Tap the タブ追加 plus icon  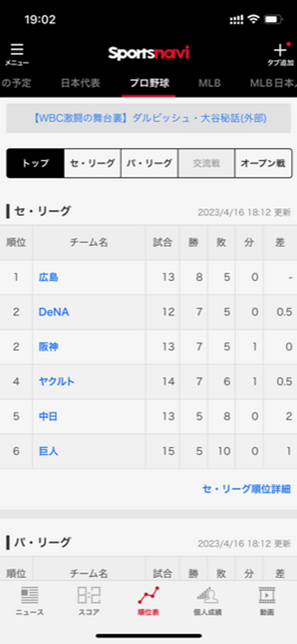(x=280, y=50)
